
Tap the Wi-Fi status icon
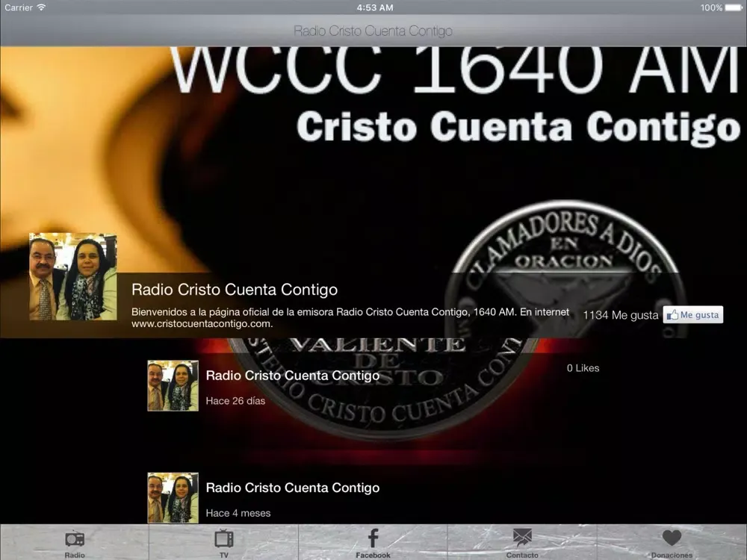coord(41,7)
